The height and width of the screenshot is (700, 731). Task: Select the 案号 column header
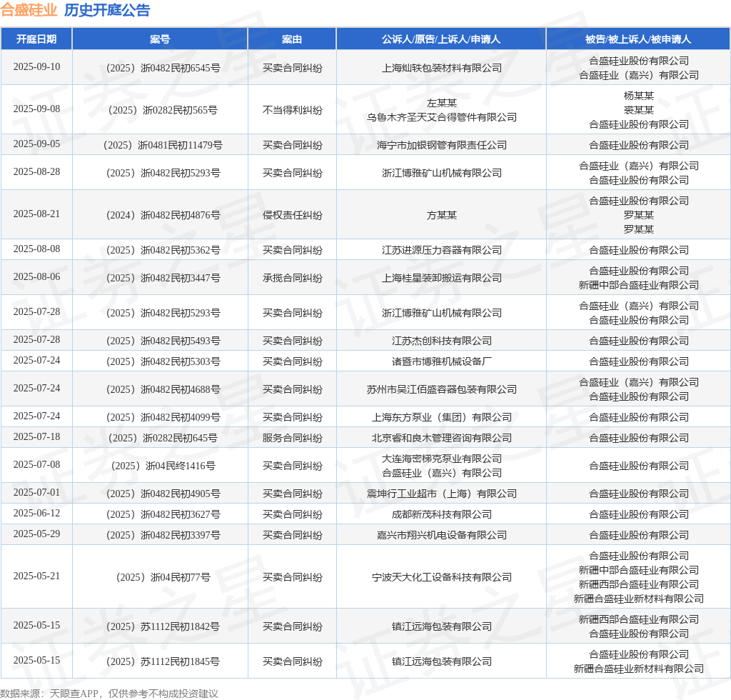point(160,39)
